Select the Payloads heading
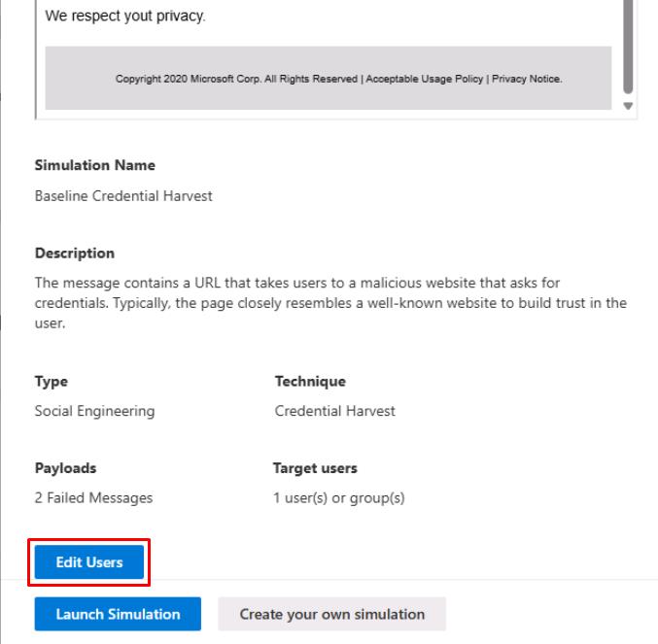 (x=65, y=468)
